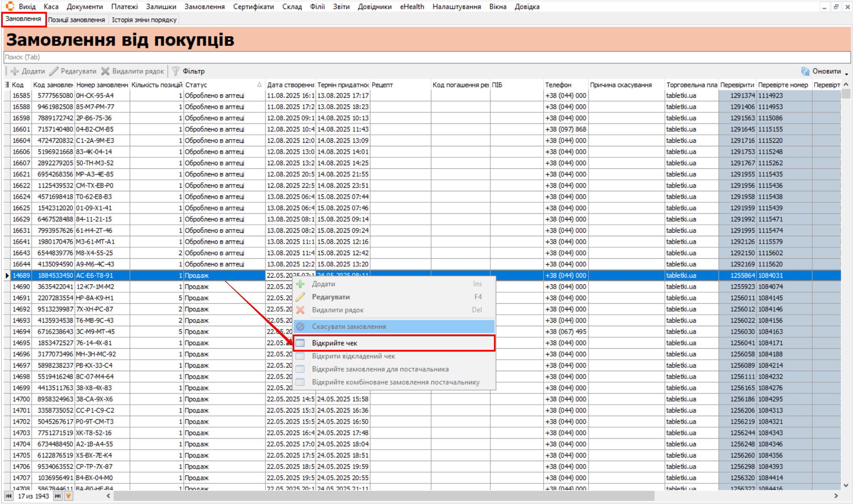
Task: Click orange filter icon in bottom bar
Action: point(68,496)
